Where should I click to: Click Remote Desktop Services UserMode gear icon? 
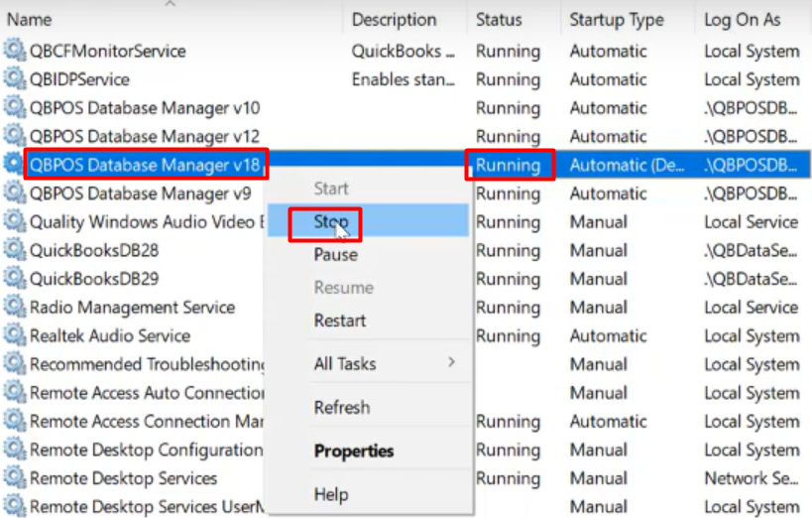[15, 506]
